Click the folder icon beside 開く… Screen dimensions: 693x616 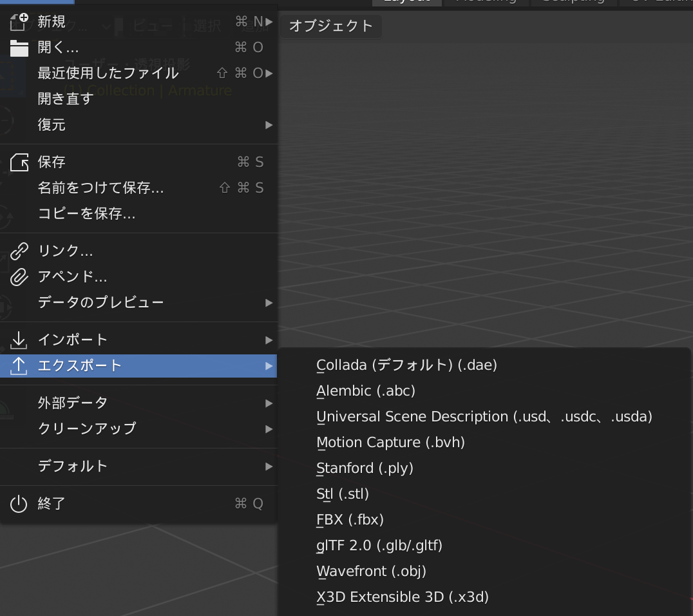coord(19,48)
